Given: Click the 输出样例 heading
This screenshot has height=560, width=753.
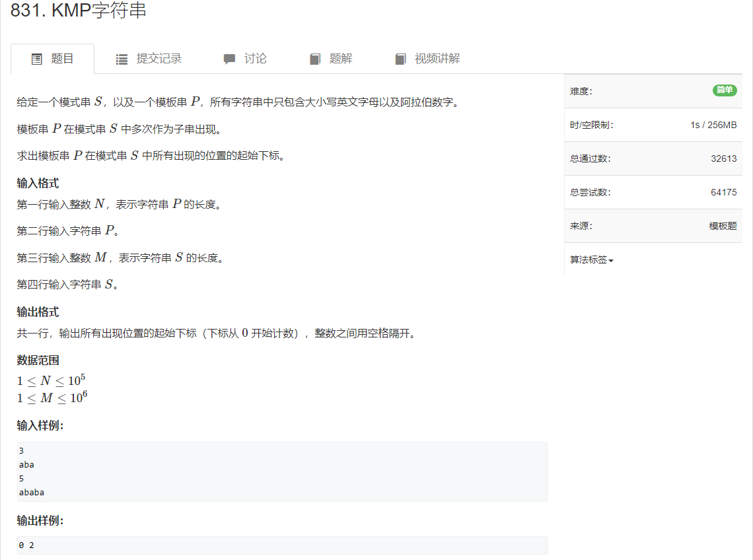Looking at the screenshot, I should [x=40, y=520].
